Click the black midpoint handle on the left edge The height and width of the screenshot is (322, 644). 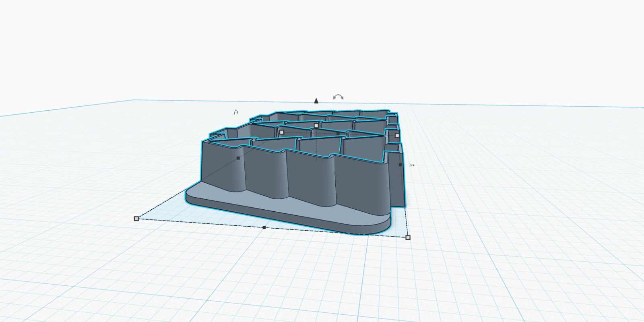tap(238, 158)
